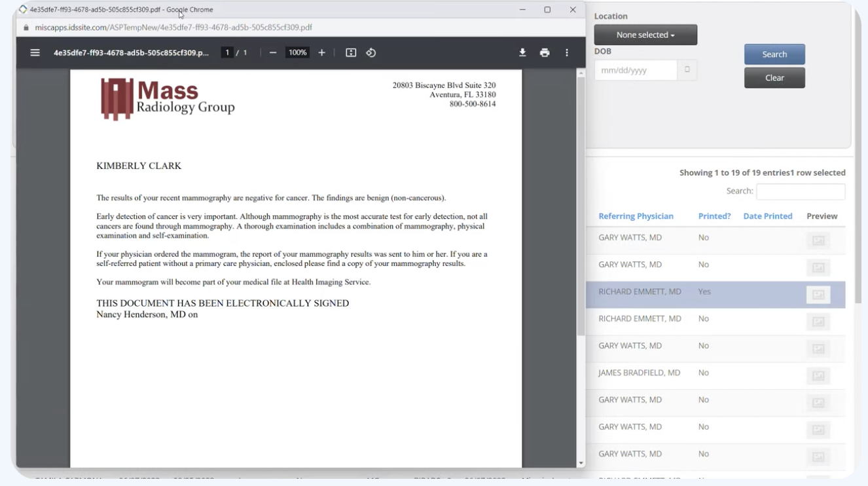Print the PDF with printer icon
Viewport: 868px width, 486px height.
545,53
